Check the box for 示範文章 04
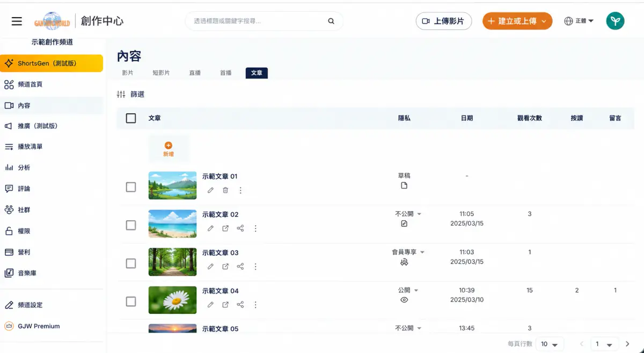The width and height of the screenshot is (644, 353). point(131,301)
